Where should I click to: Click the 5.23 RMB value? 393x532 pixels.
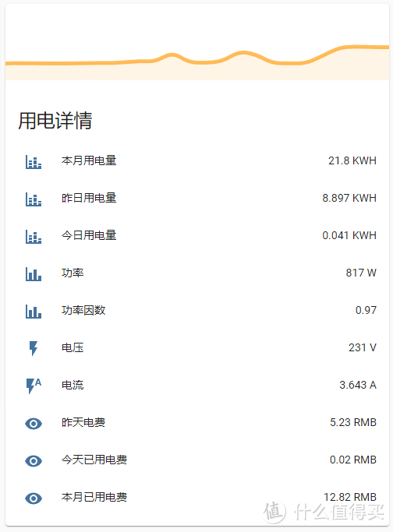pos(353,422)
